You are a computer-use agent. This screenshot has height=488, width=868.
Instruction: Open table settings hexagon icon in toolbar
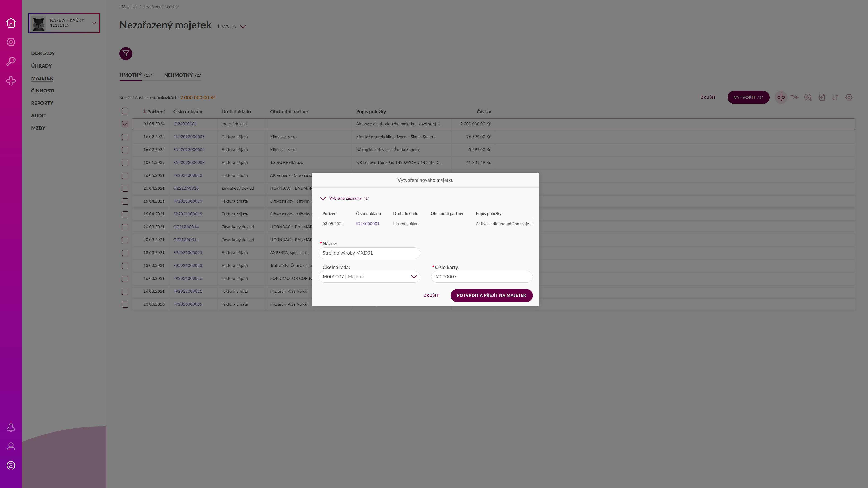849,97
